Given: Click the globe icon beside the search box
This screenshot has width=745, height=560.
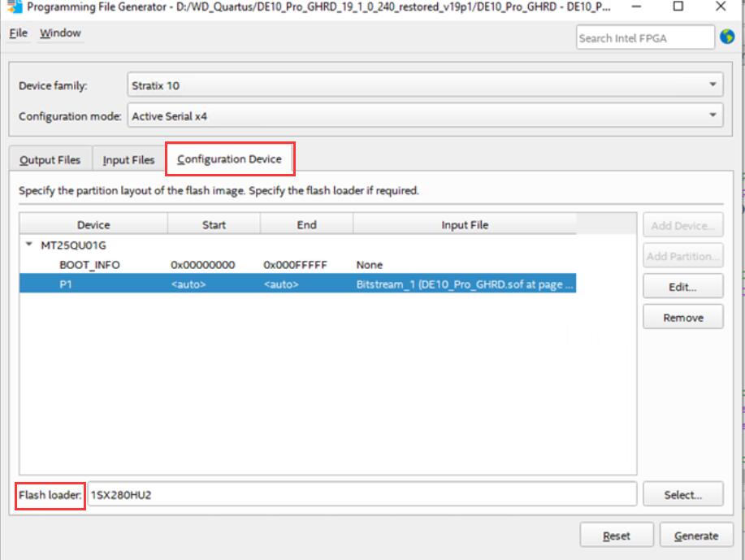Looking at the screenshot, I should click(x=727, y=37).
